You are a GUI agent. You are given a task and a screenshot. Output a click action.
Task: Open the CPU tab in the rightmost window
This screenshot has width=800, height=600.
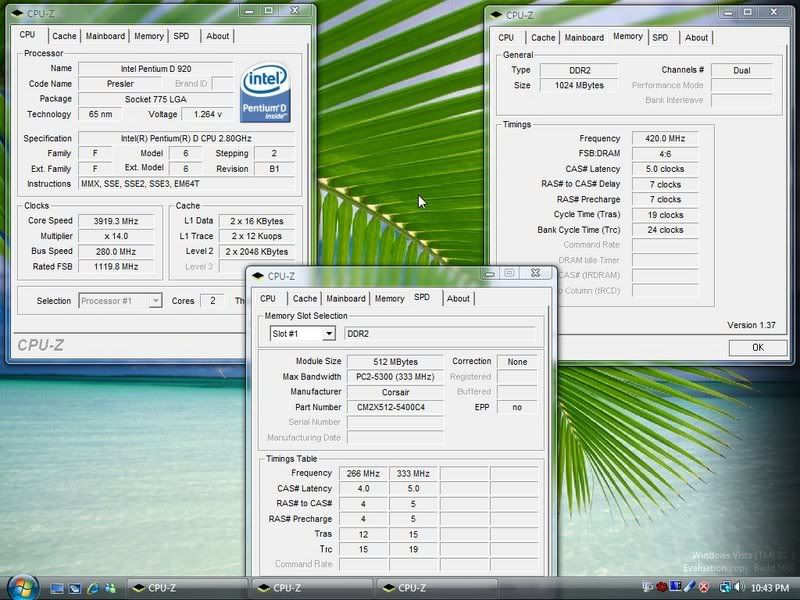point(509,37)
